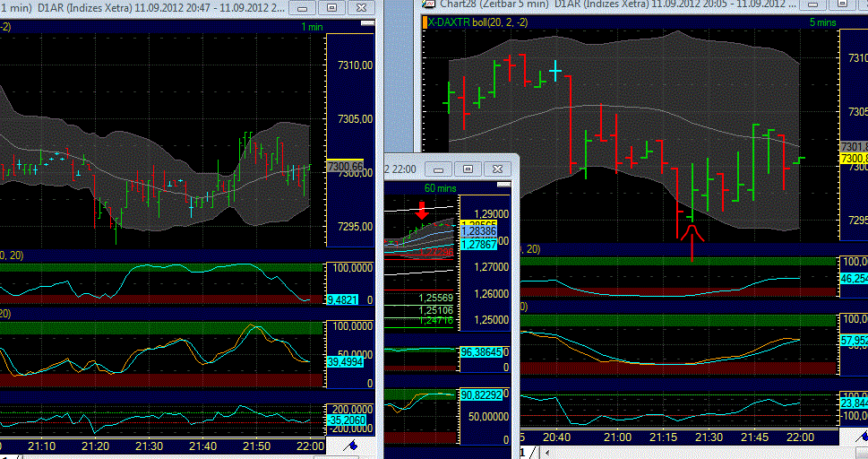The height and width of the screenshot is (459, 868).
Task: Click 21:15 on 5 mins time axis
Action: (663, 437)
